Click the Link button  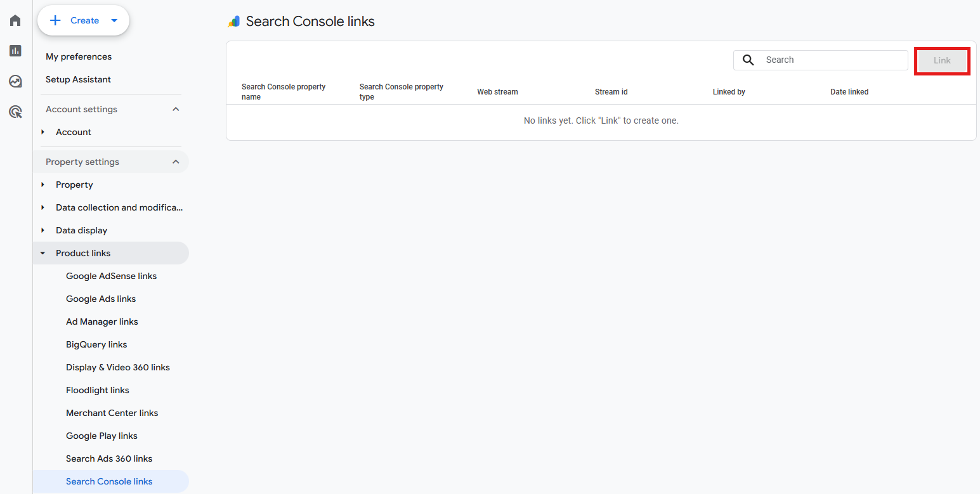click(942, 60)
